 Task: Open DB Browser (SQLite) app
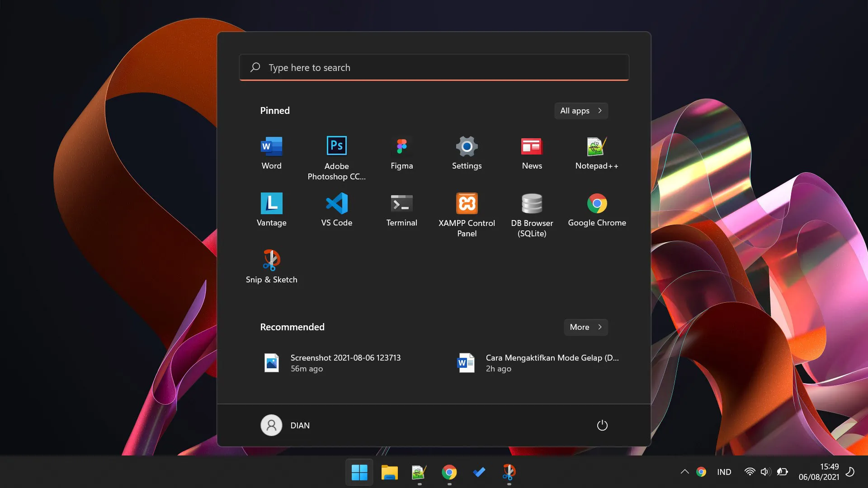532,214
